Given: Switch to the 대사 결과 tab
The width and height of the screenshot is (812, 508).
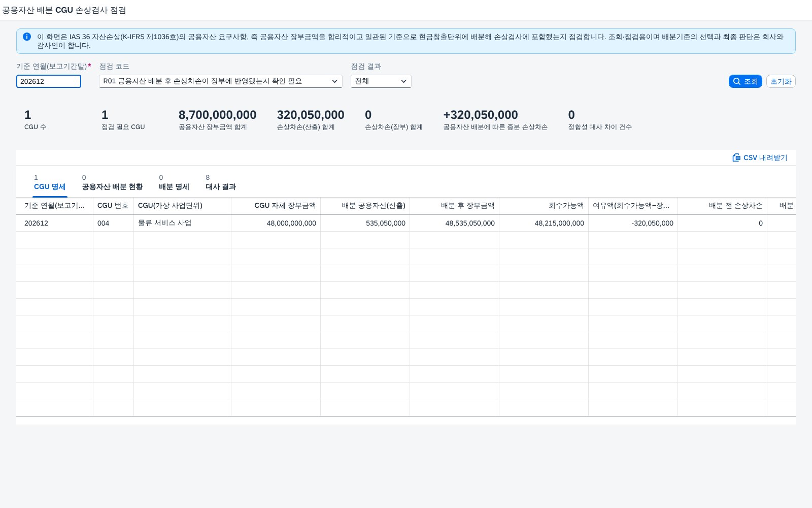Looking at the screenshot, I should coord(221,182).
